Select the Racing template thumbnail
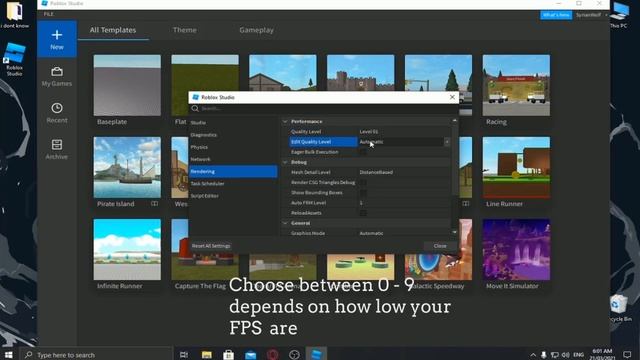 click(x=516, y=85)
